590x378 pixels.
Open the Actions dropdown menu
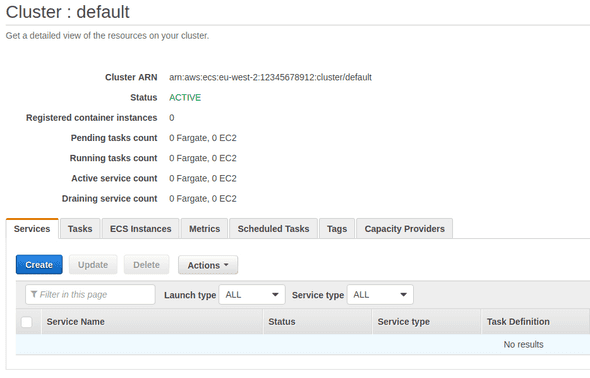208,265
